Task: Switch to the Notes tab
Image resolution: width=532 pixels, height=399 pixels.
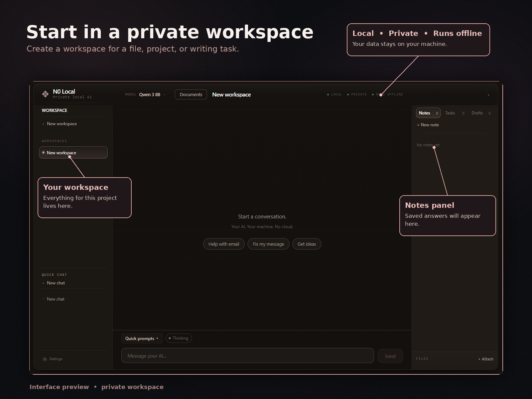Action: pos(428,113)
